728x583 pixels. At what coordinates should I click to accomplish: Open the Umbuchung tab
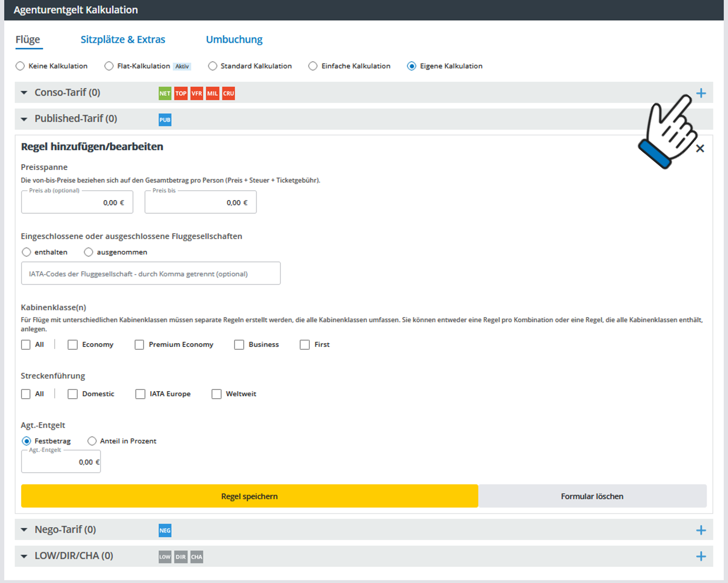[234, 39]
